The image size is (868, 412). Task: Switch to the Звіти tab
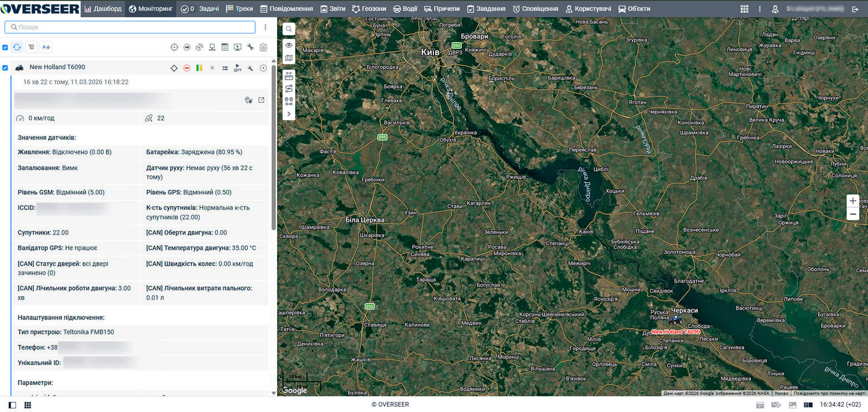coord(332,9)
